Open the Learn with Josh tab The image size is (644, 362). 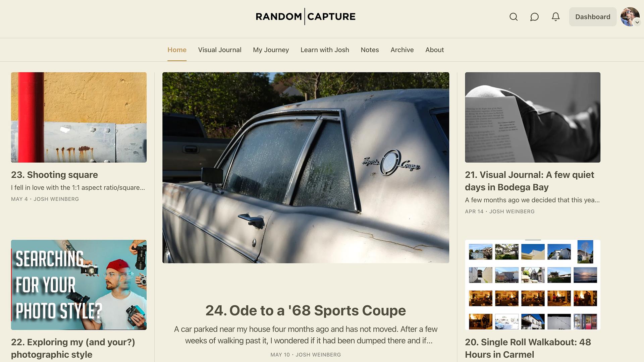325,50
